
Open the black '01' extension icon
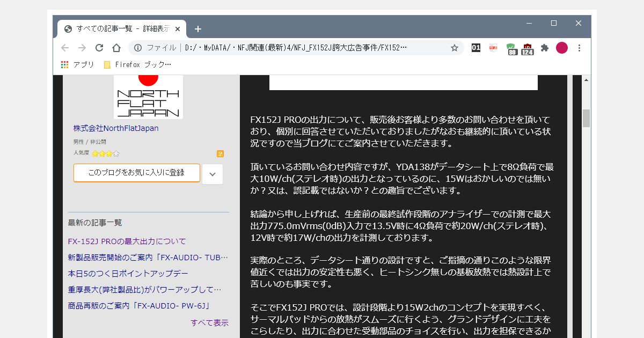(x=475, y=48)
